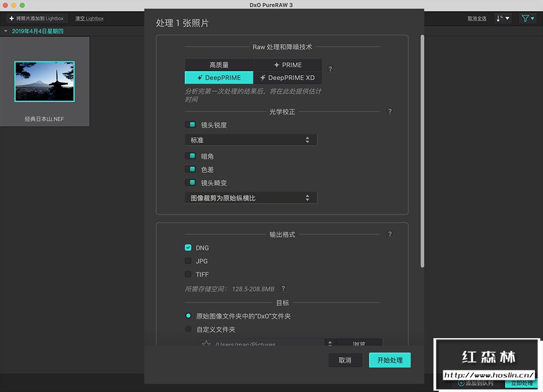Image resolution: width=543 pixels, height=392 pixels.
Task: Open the filter funnel icon in the toolbar
Action: pyautogui.click(x=526, y=18)
